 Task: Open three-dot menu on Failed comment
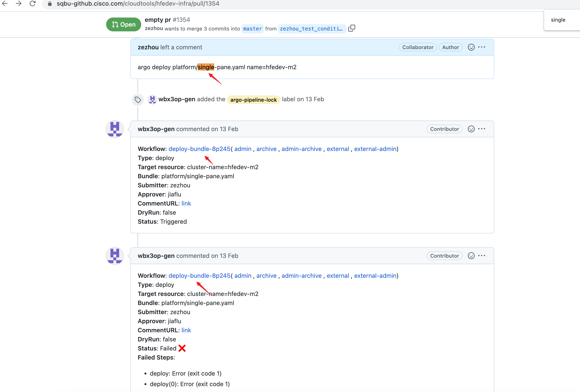coord(481,255)
